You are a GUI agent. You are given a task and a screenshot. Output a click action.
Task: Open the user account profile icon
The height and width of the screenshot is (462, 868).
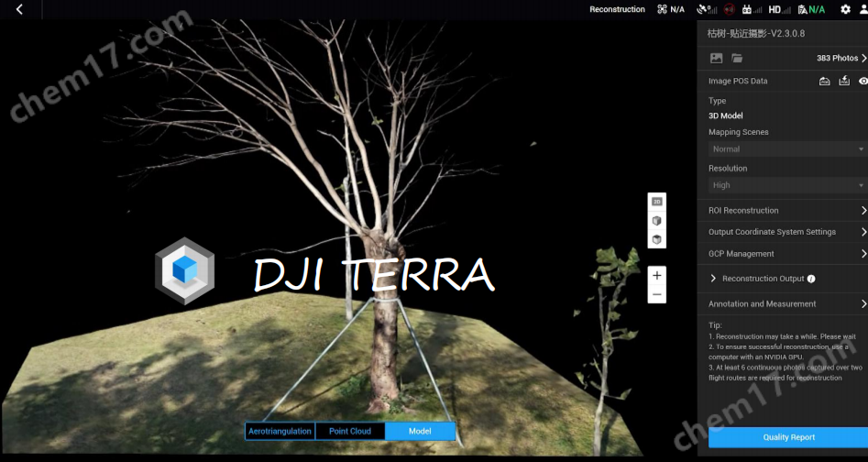click(x=864, y=9)
